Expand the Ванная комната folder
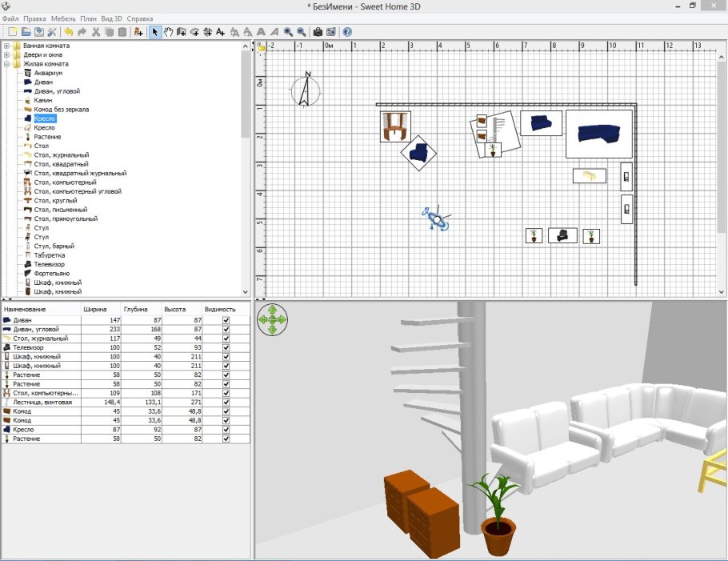 7,46
